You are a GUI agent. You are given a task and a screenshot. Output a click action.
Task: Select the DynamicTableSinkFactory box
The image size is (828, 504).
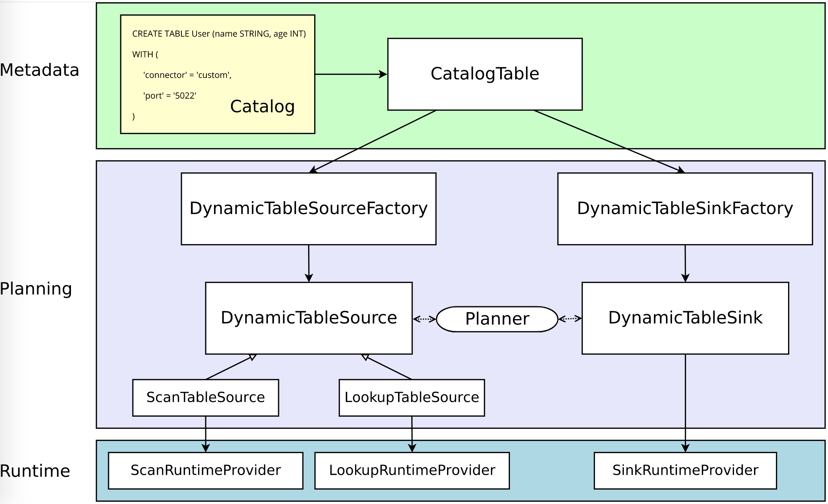click(x=685, y=209)
